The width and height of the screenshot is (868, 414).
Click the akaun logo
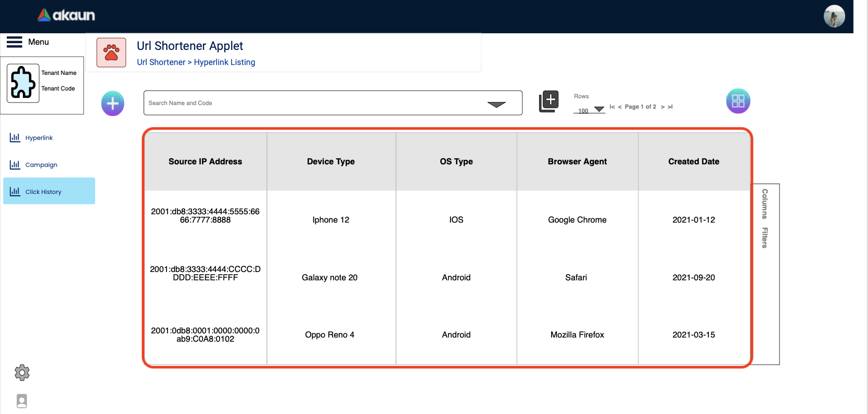point(66,16)
